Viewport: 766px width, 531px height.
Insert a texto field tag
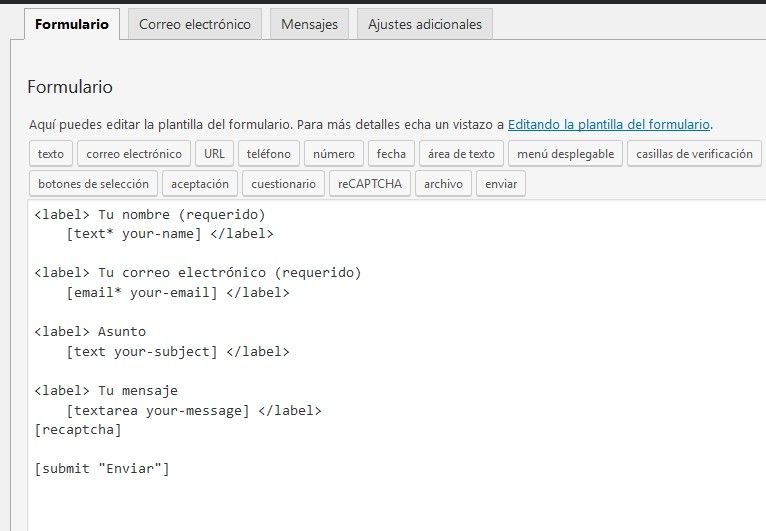pyautogui.click(x=51, y=154)
